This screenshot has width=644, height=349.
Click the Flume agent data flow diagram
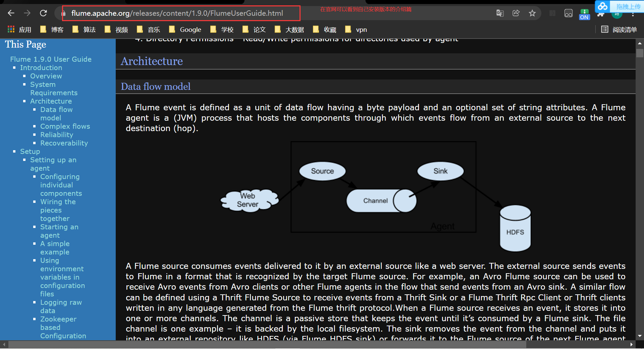click(376, 196)
